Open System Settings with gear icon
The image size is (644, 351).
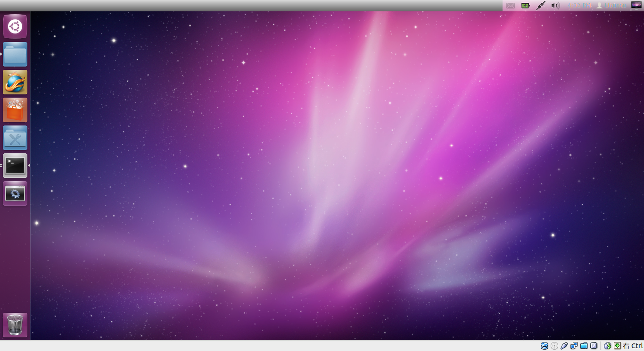tap(15, 193)
